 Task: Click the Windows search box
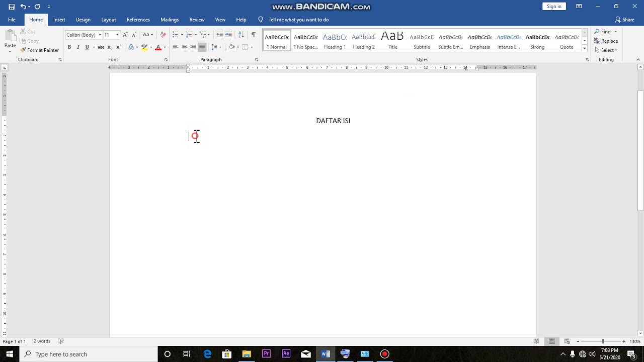click(x=88, y=354)
